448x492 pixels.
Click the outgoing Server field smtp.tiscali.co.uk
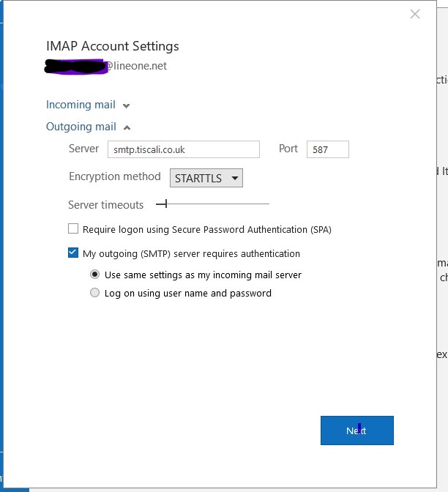(183, 149)
